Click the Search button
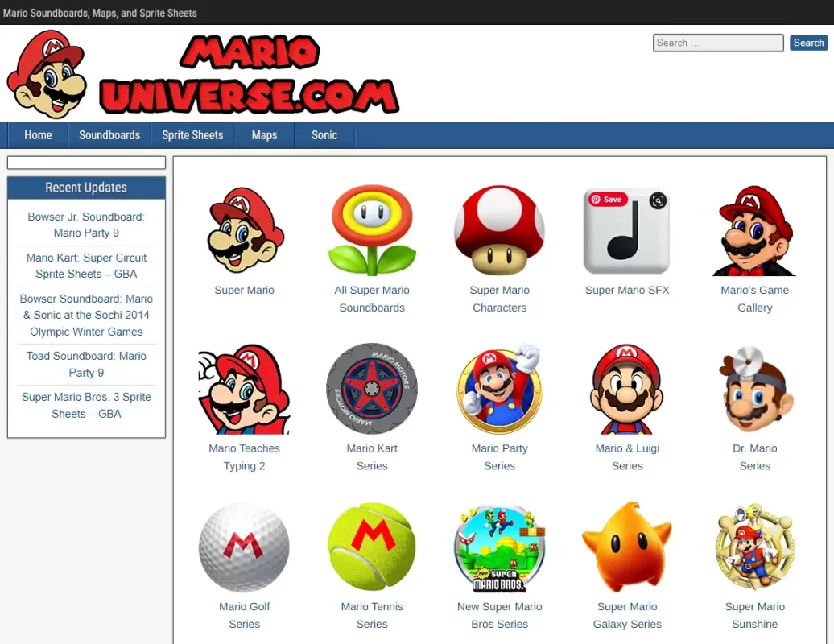This screenshot has height=644, width=834. (808, 43)
